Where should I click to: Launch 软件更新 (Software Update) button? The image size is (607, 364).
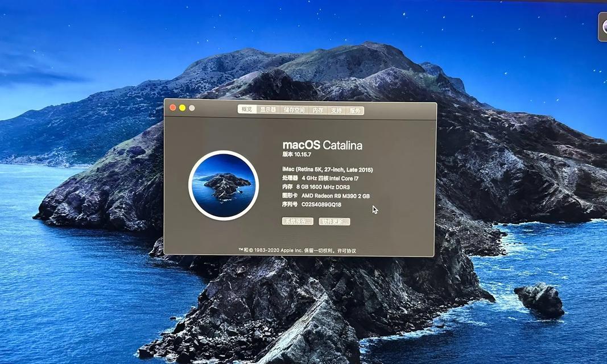(335, 222)
